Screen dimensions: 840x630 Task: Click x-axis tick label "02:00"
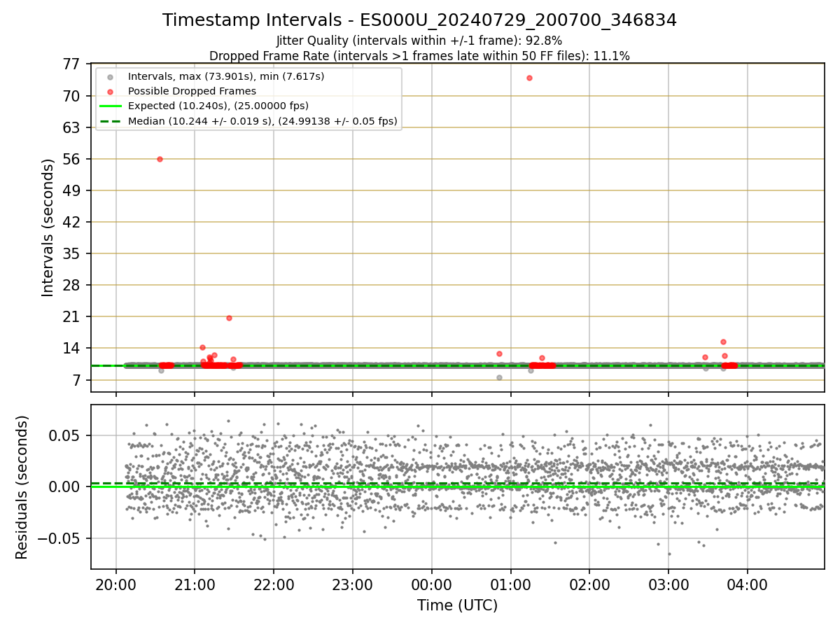589,584
